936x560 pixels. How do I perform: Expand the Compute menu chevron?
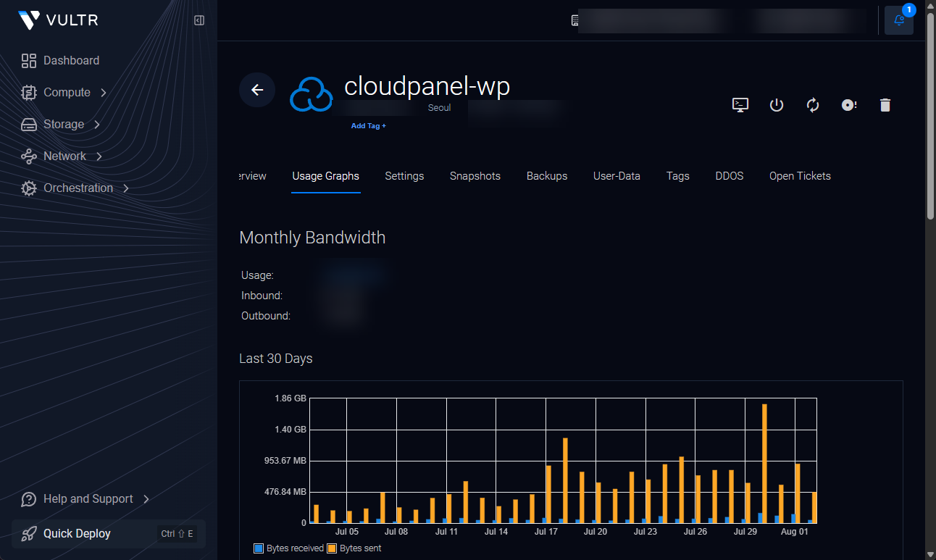[x=104, y=93]
